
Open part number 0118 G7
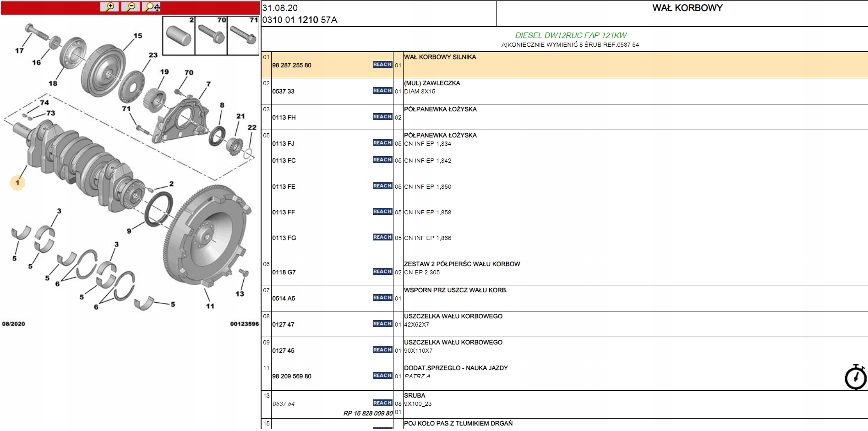click(284, 273)
